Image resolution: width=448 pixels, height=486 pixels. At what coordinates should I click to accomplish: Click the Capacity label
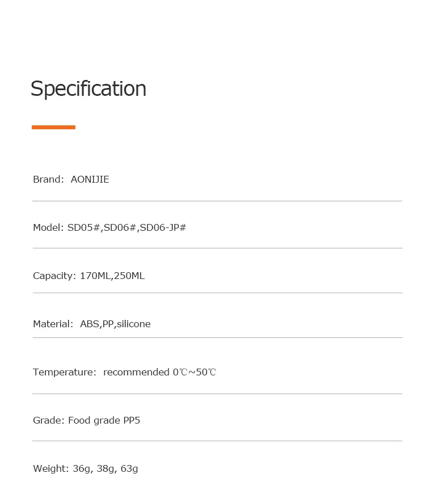click(x=54, y=276)
